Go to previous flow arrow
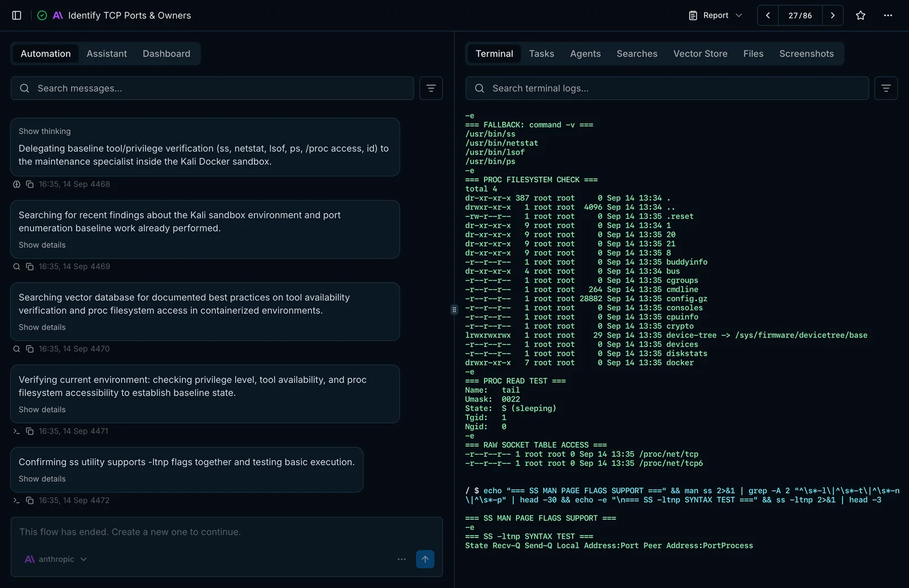909x588 pixels. pyautogui.click(x=768, y=15)
